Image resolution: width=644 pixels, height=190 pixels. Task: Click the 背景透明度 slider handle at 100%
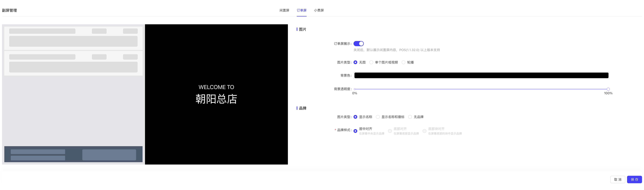click(x=608, y=89)
